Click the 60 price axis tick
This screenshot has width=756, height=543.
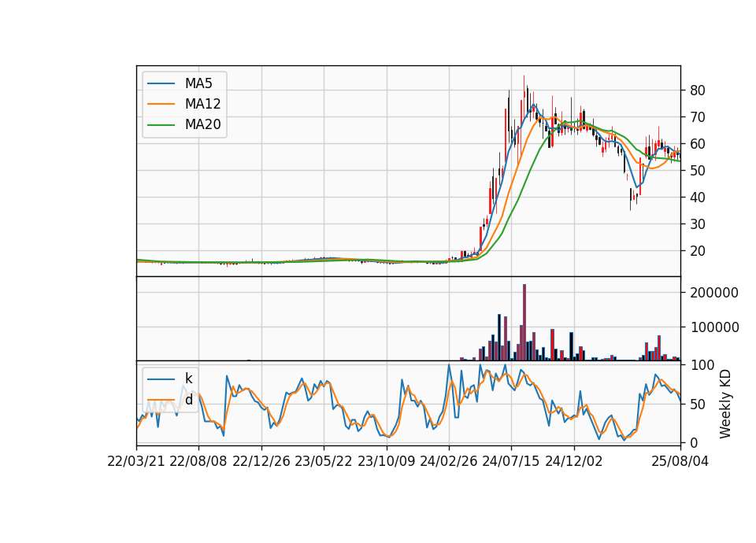click(x=698, y=143)
